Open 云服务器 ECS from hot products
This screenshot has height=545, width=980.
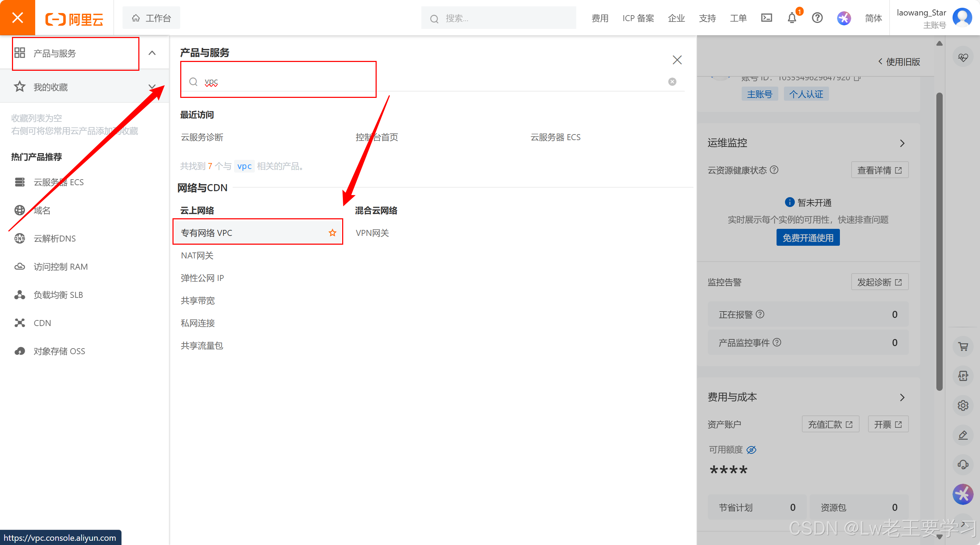58,182
